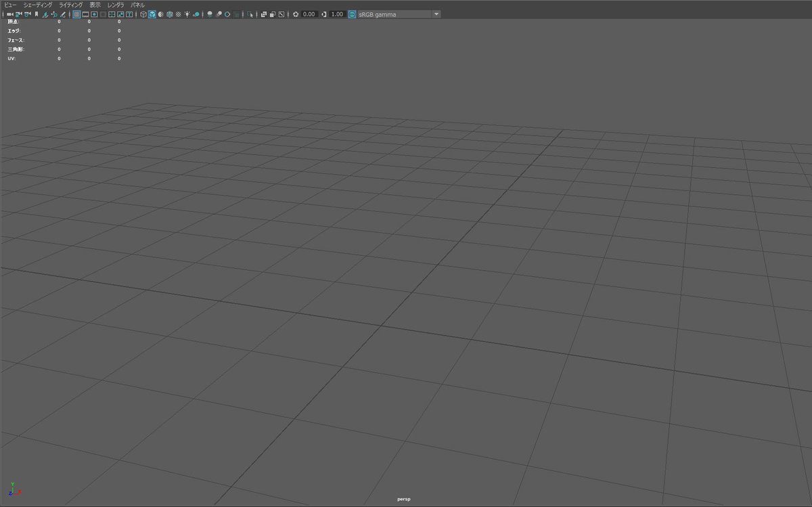Toggle the Motion Blur icon
This screenshot has width=812, height=507.
click(x=219, y=14)
